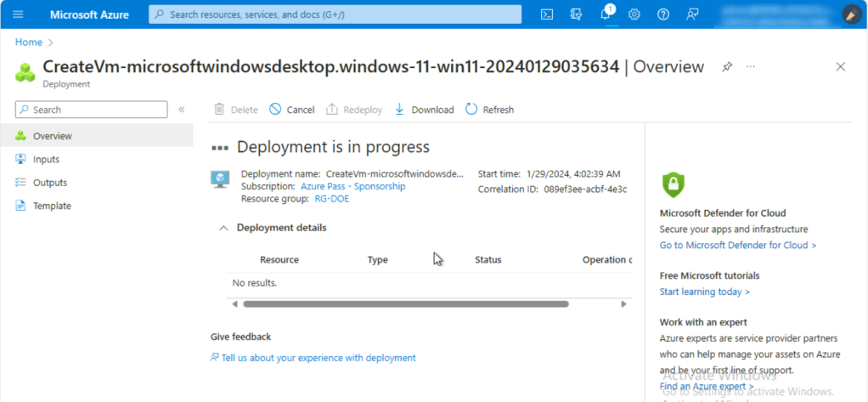The image size is (868, 402).
Task: Open the notifications bell icon
Action: pos(606,14)
